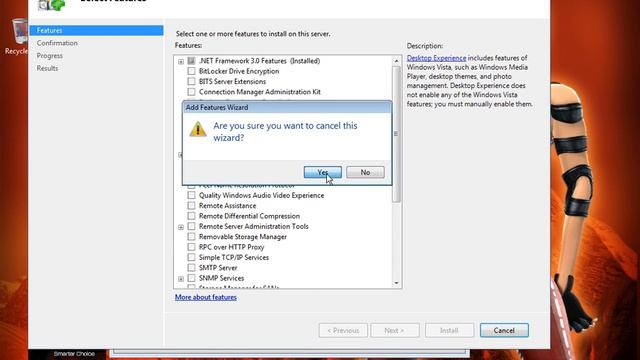Check Simple TCP/IP Services
Image resolution: width=640 pixels, height=360 pixels.
[x=191, y=258]
